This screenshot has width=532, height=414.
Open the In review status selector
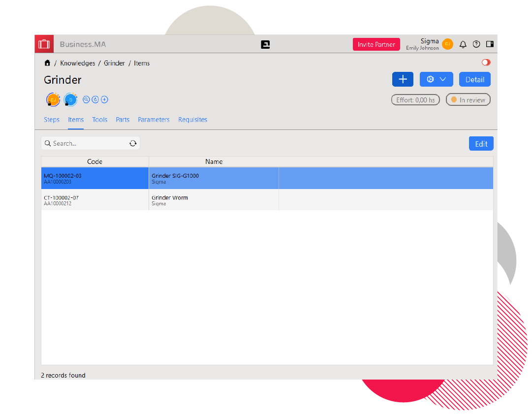pyautogui.click(x=468, y=100)
